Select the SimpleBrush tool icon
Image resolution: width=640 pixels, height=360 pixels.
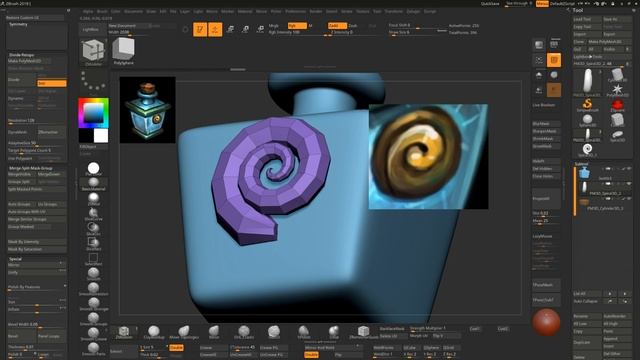(x=587, y=105)
